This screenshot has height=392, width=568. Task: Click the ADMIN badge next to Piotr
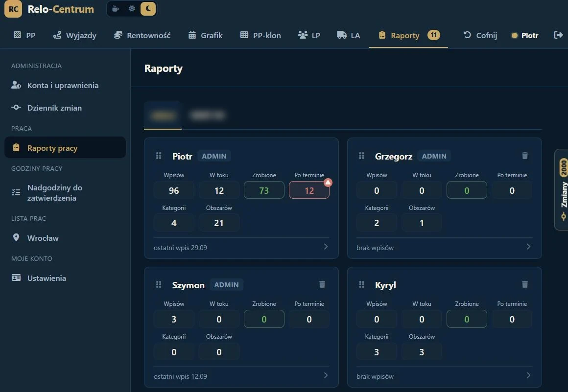pos(214,156)
